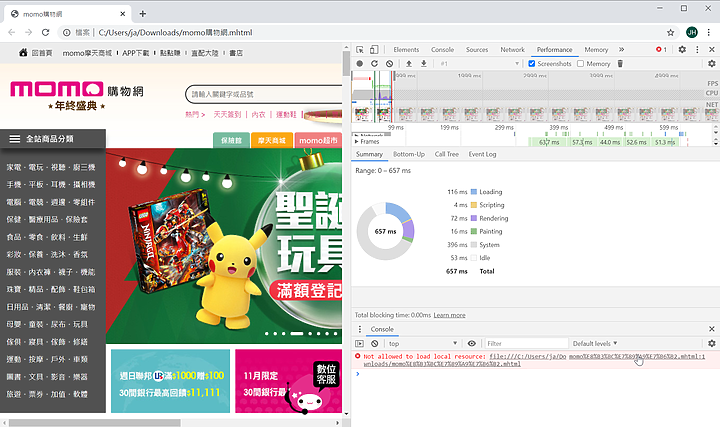The image size is (720, 427).
Task: Switch to the Console panel tab
Action: click(x=442, y=50)
